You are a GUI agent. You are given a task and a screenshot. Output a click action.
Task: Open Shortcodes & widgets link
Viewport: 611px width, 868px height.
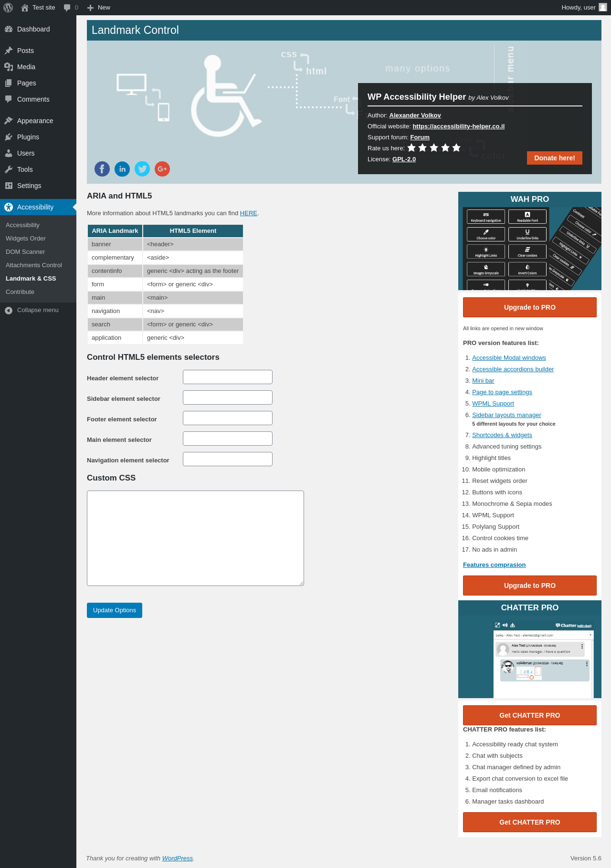(502, 435)
